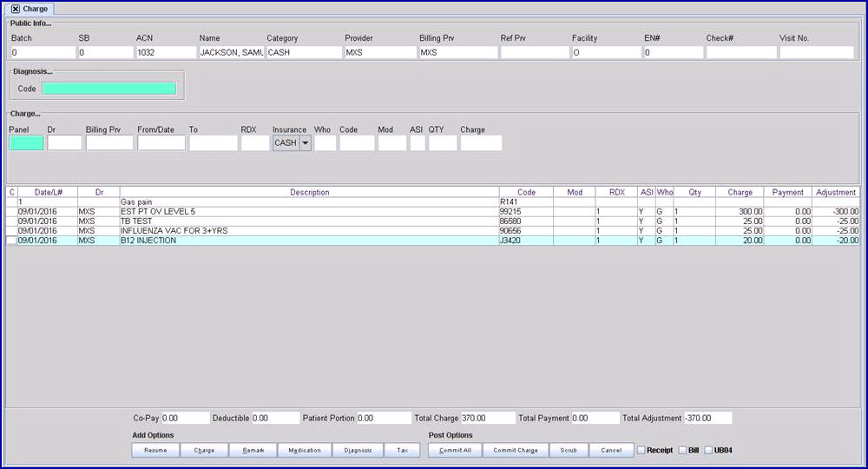This screenshot has width=868, height=469.
Task: Select the EST PT OV LEVEL 5 row
Action: coord(433,212)
